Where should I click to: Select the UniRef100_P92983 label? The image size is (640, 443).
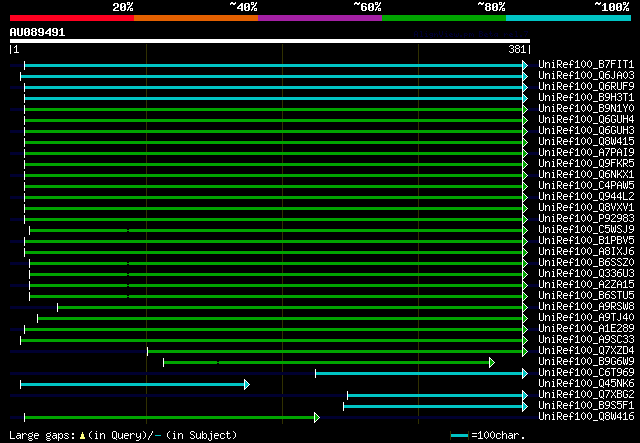click(586, 219)
